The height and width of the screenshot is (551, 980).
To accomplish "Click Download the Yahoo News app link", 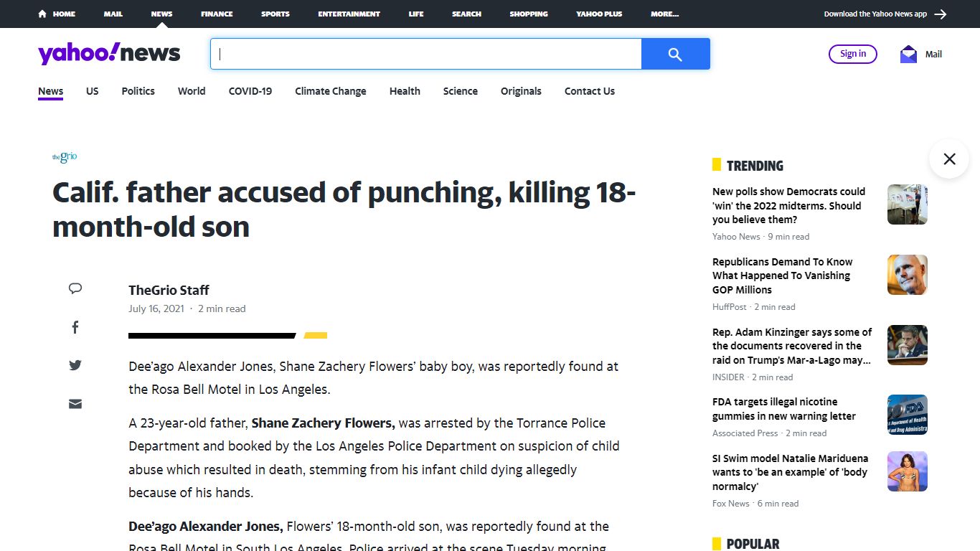I will pyautogui.click(x=875, y=14).
